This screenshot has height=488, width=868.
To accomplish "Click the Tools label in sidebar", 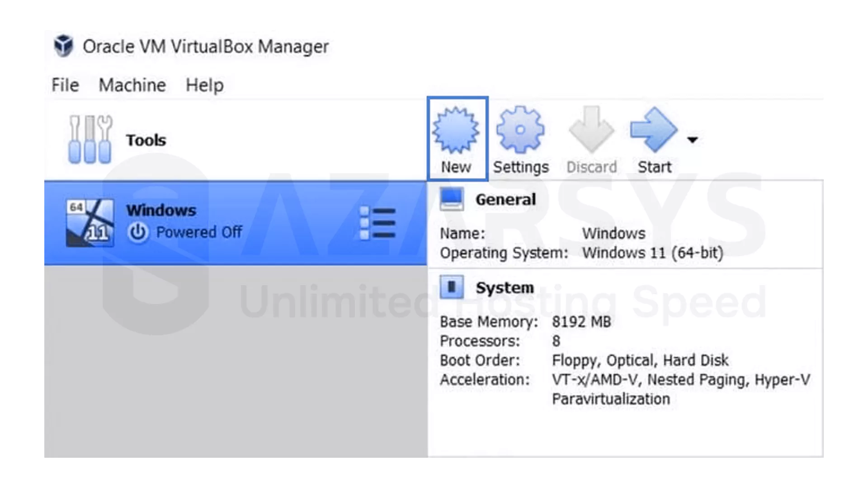I will (146, 140).
